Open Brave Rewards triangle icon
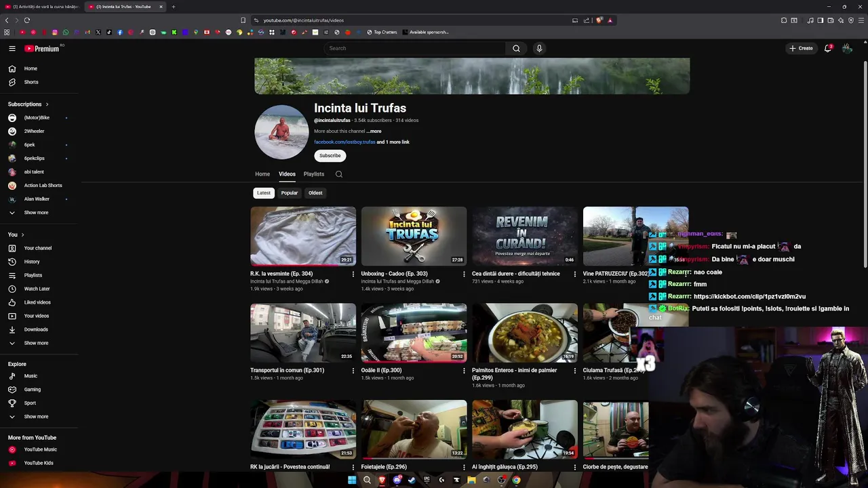 pyautogui.click(x=610, y=20)
